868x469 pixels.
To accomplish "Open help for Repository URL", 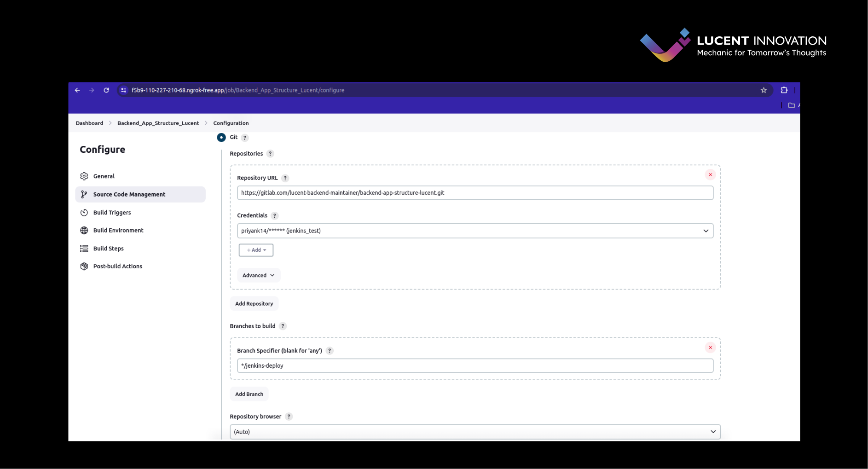I will (x=285, y=178).
